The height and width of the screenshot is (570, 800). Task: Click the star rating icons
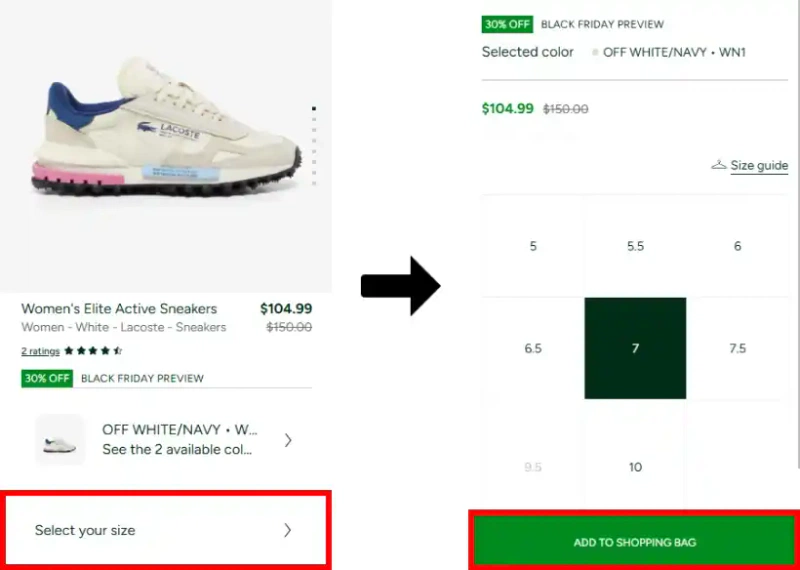tap(93, 351)
